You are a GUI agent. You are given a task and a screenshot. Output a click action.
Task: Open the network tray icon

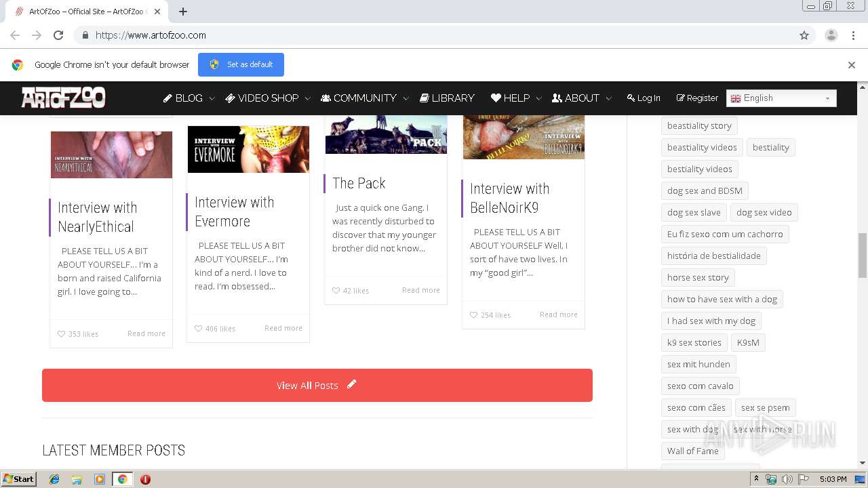point(771,479)
